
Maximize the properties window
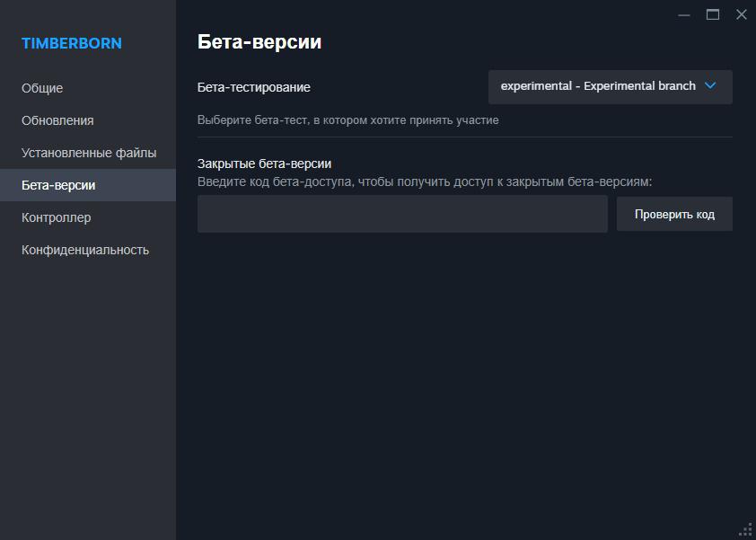click(x=713, y=15)
